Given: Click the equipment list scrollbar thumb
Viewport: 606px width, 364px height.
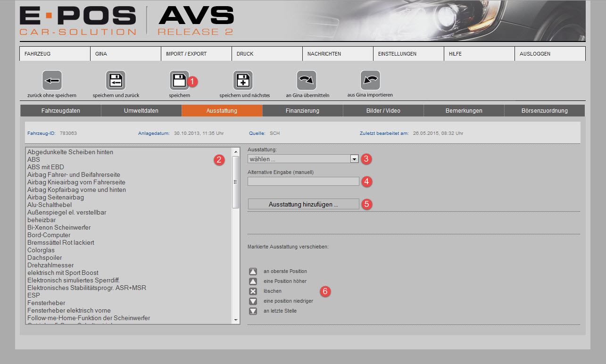Looking at the screenshot, I should [x=236, y=182].
